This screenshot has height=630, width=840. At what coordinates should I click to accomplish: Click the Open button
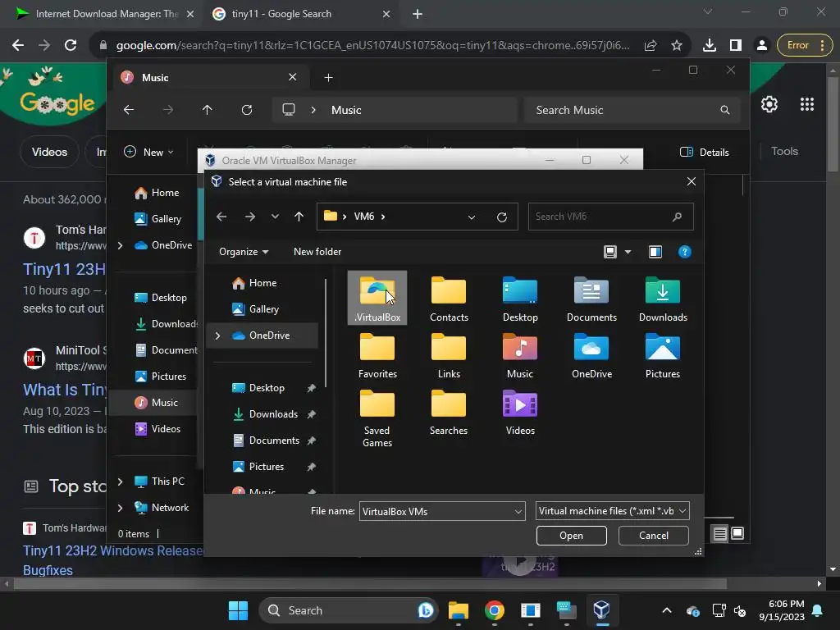point(572,536)
